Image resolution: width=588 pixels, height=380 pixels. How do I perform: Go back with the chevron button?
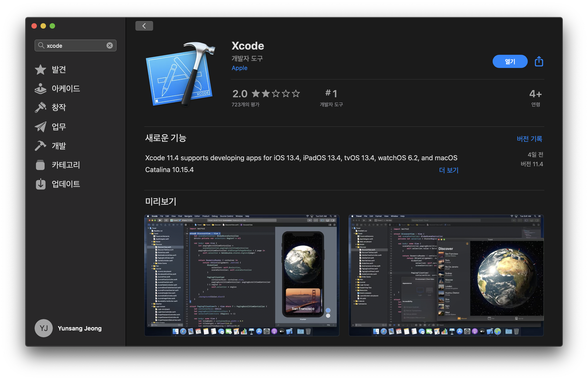(x=144, y=26)
